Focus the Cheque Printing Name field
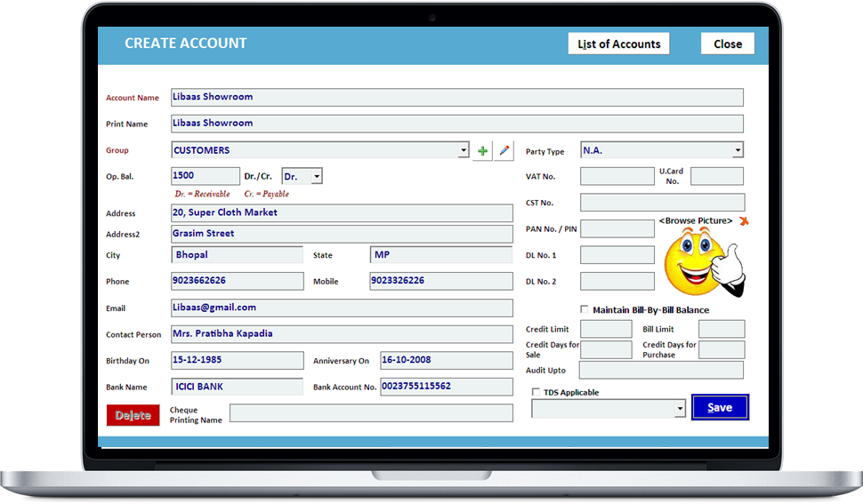 coord(371,413)
